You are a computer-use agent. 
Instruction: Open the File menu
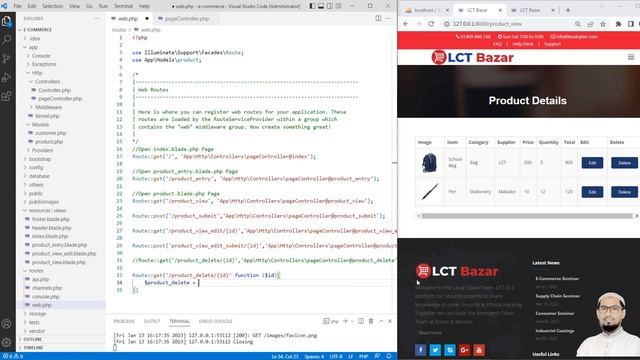point(18,6)
